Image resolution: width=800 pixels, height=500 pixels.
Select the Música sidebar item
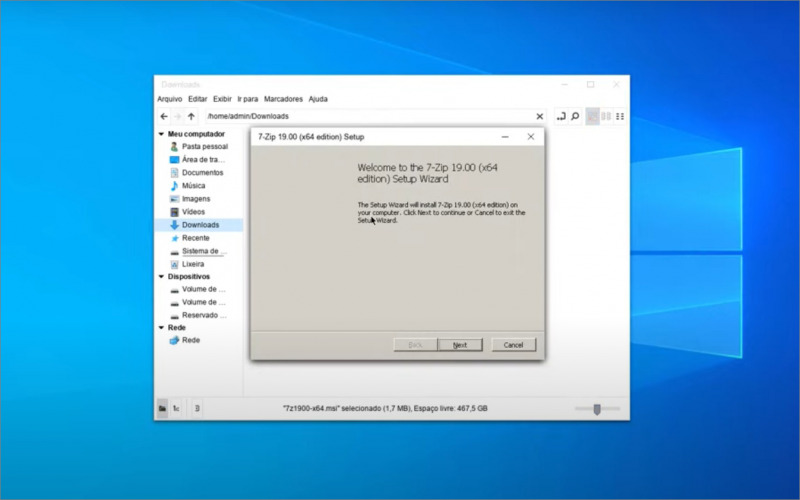(x=193, y=185)
